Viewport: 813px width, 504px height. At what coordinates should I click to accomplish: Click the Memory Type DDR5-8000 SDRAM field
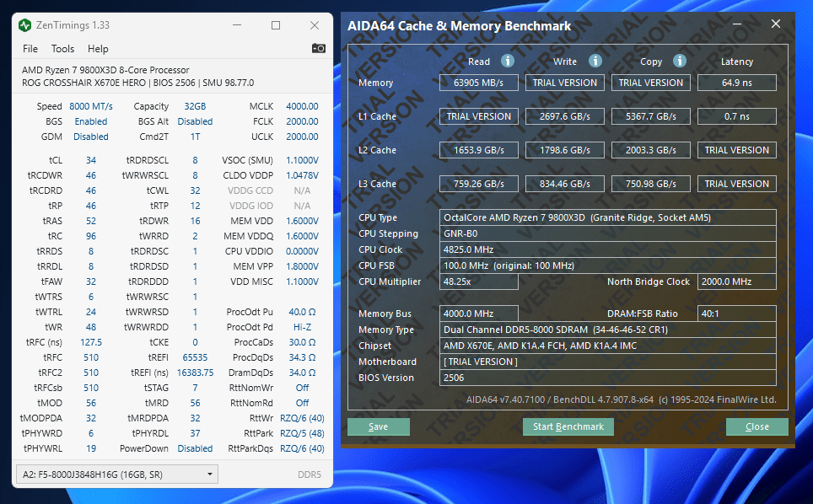pos(608,330)
